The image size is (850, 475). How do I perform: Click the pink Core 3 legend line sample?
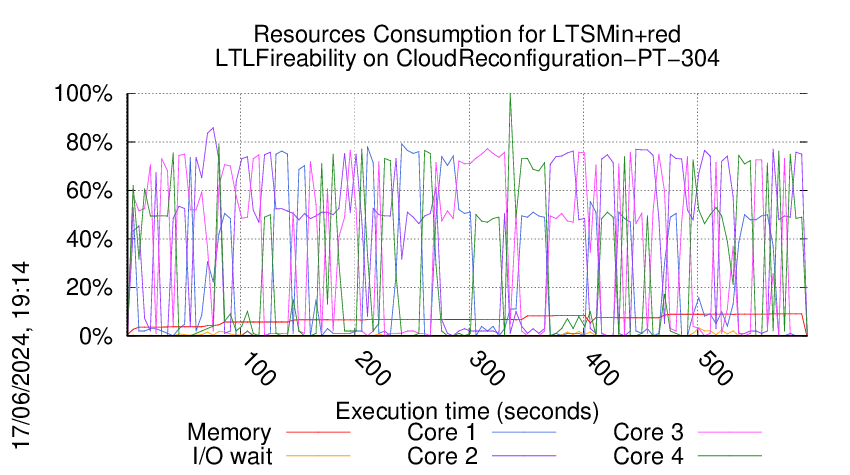(730, 432)
